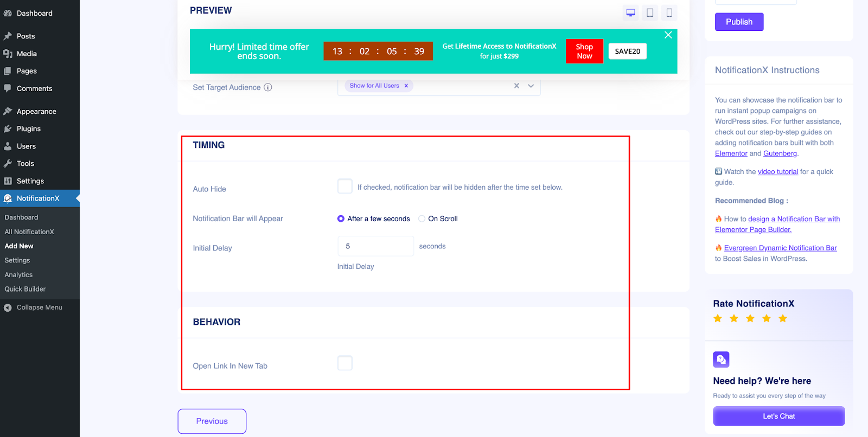Select the tablet preview icon

pos(650,12)
